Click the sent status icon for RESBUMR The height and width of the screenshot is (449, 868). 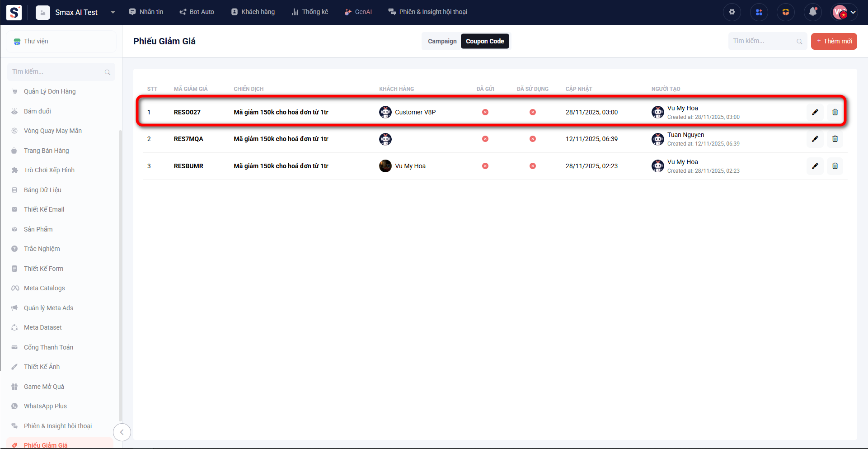coord(485,166)
